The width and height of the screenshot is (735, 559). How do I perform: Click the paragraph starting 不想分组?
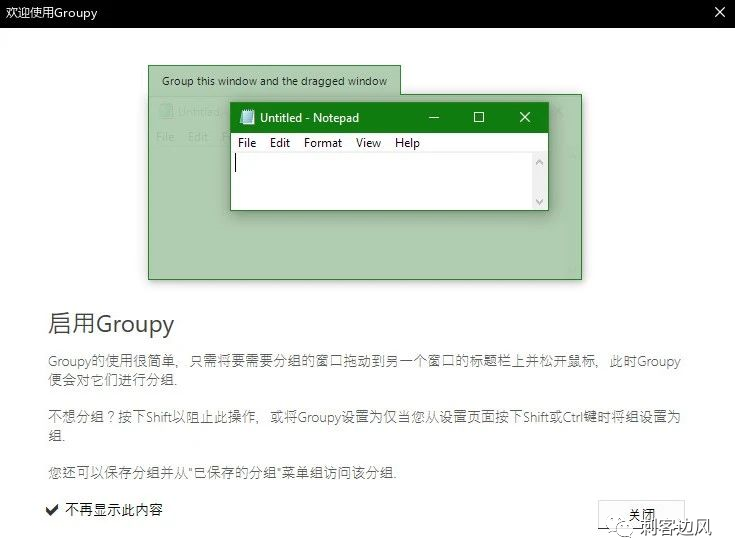pos(364,425)
